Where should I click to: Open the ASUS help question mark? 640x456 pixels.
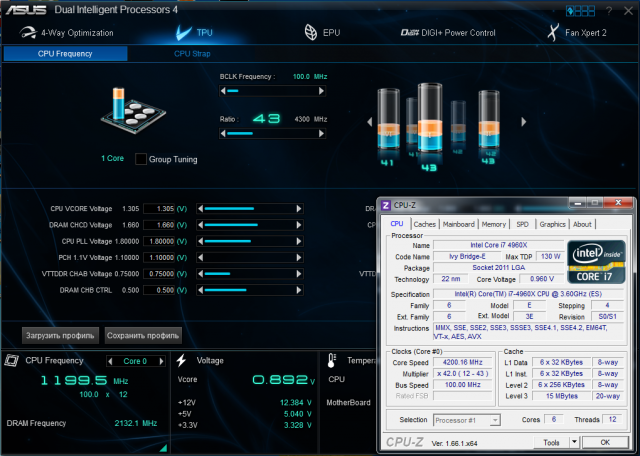click(x=609, y=11)
